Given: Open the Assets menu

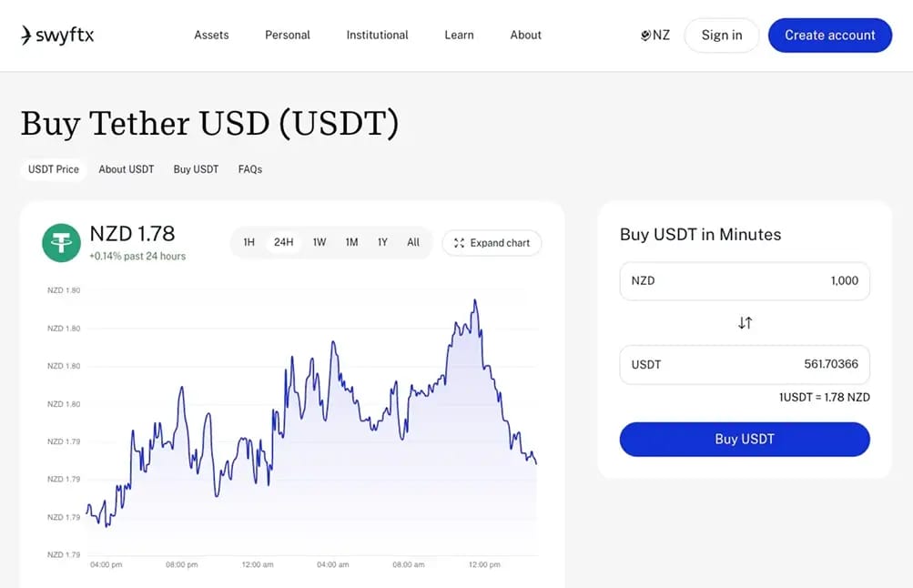Looking at the screenshot, I should coord(211,35).
